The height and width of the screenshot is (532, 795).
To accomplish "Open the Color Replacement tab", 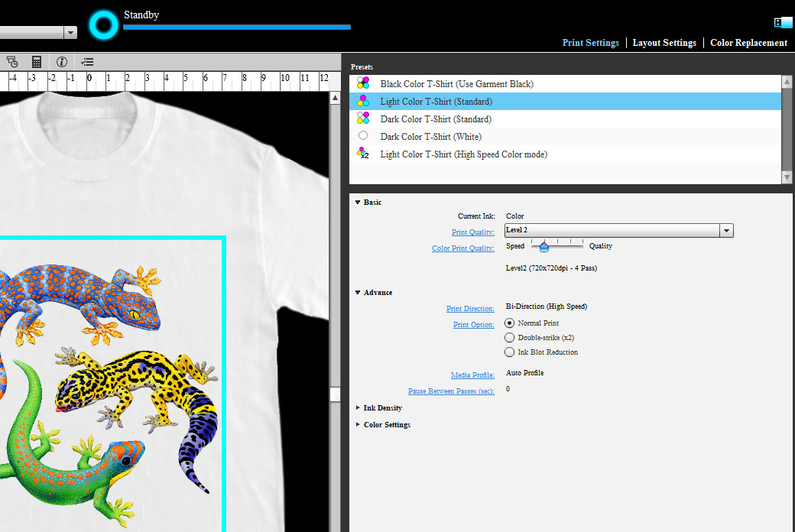I will [x=748, y=43].
